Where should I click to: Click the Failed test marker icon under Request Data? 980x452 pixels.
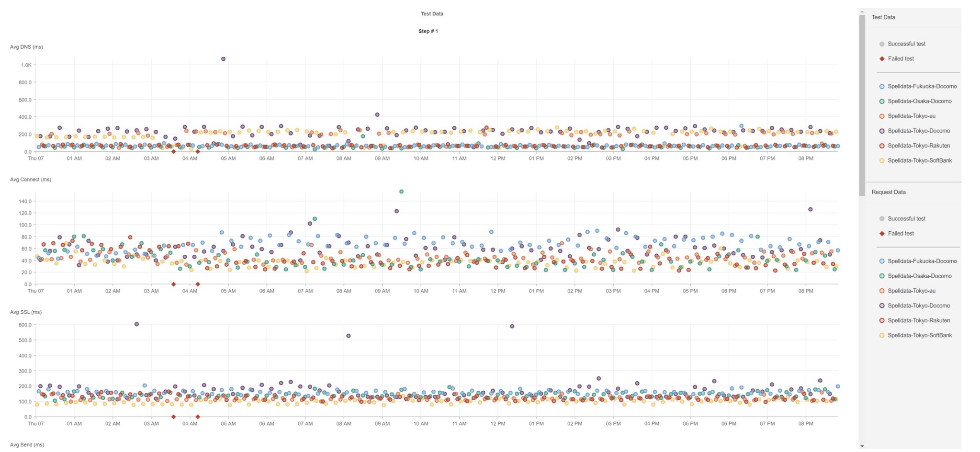pyautogui.click(x=881, y=233)
